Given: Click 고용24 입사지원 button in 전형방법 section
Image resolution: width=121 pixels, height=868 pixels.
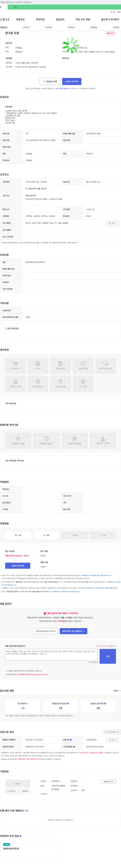Looking at the screenshot, I should pos(18,566).
